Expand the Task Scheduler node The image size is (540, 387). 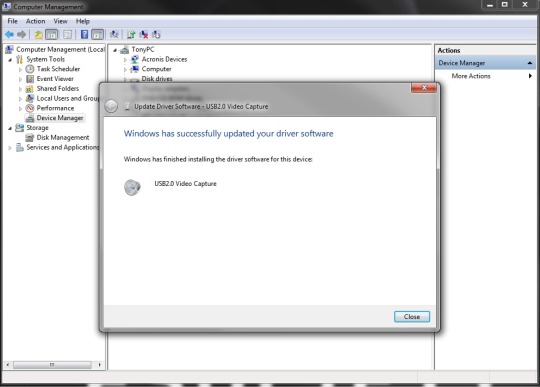click(20, 69)
